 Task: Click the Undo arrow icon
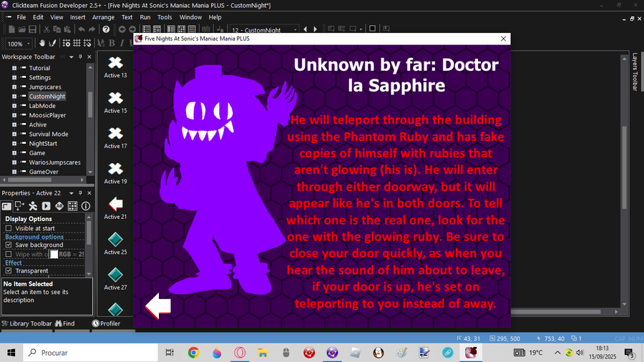(x=82, y=29)
